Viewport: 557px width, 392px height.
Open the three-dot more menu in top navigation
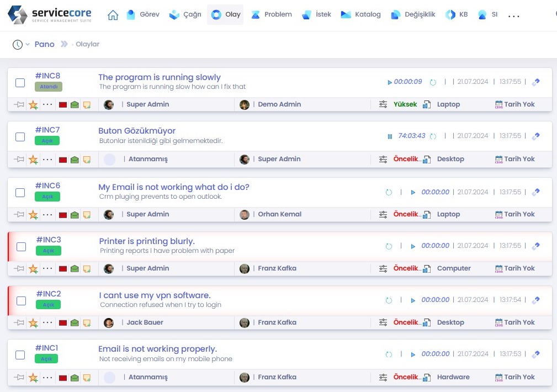[513, 16]
